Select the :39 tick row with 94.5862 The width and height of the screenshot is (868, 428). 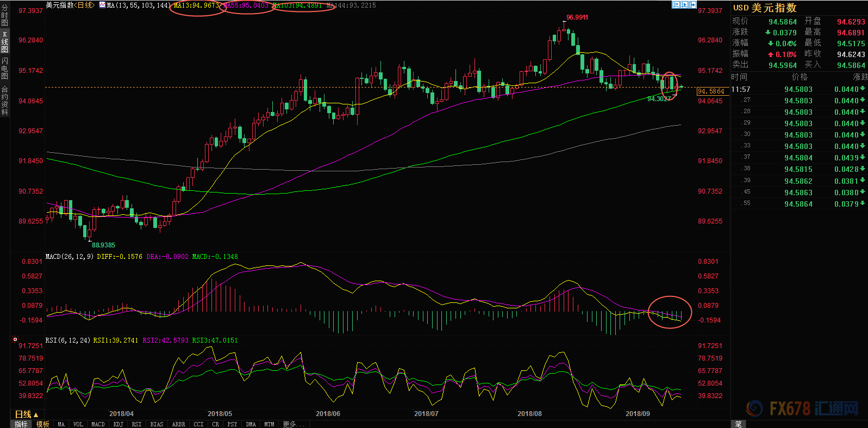799,181
